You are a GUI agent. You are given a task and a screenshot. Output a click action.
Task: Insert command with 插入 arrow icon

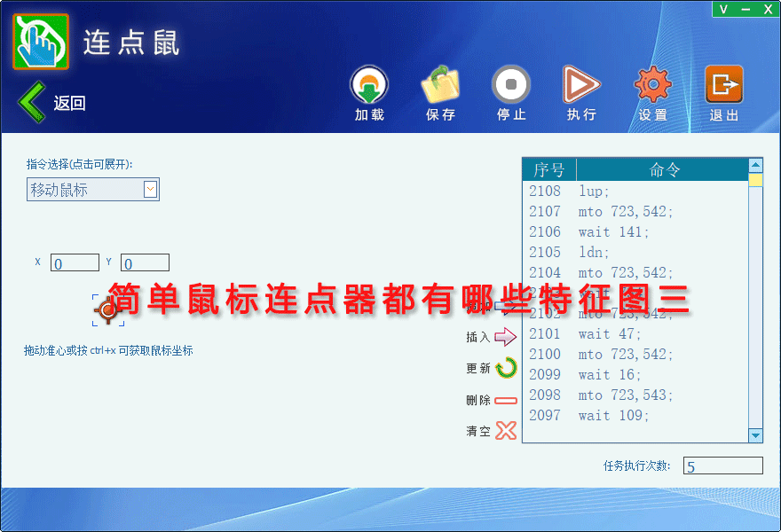pyautogui.click(x=506, y=337)
